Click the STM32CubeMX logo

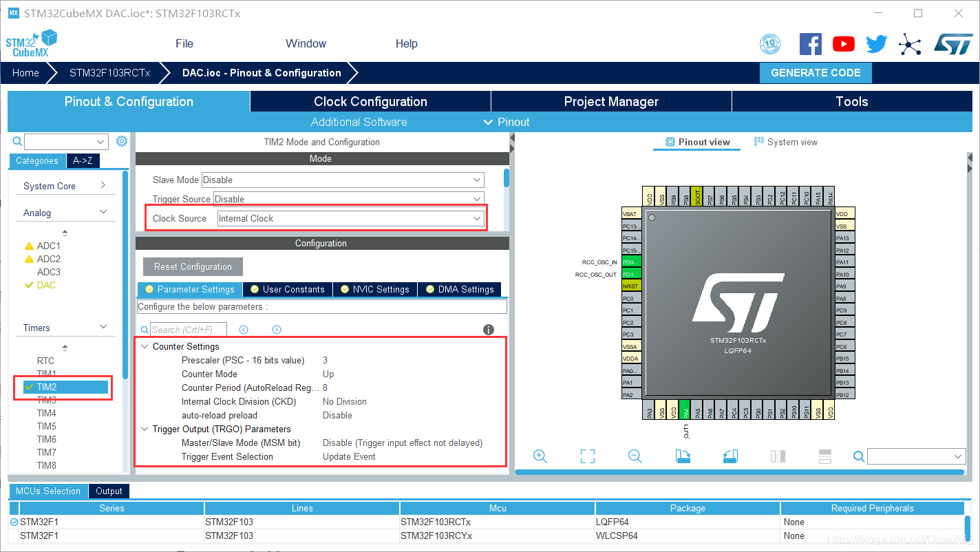pos(32,44)
